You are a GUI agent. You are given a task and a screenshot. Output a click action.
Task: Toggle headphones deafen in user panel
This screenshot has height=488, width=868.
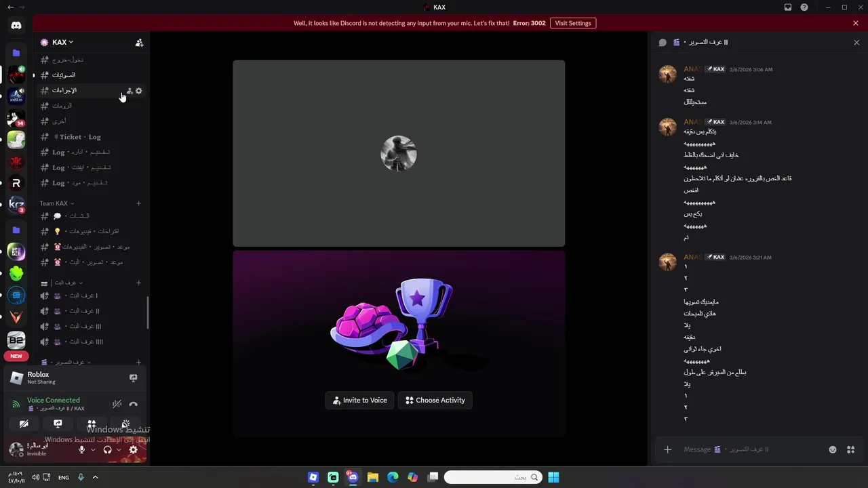tap(107, 449)
